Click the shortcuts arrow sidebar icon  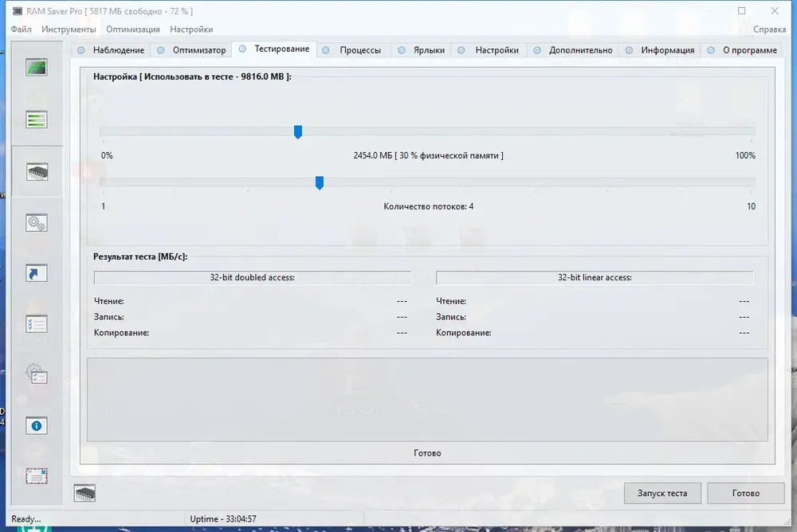(37, 273)
